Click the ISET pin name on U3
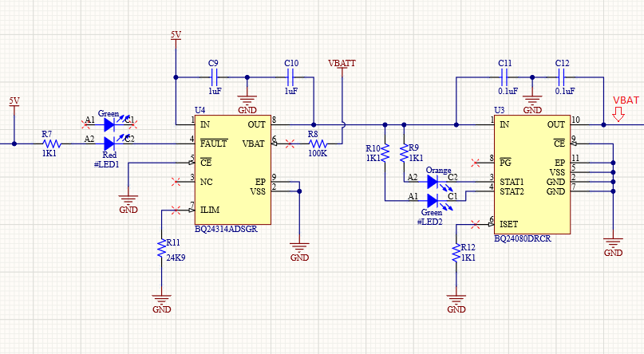644x354 pixels. pos(508,224)
